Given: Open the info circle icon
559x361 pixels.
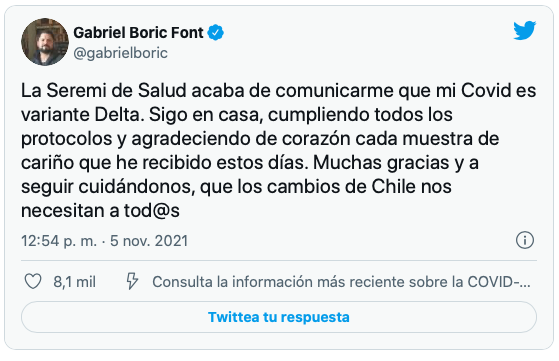Looking at the screenshot, I should pos(525,240).
